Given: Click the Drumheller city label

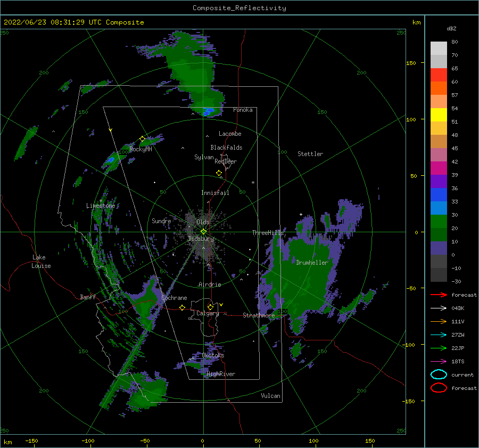Looking at the screenshot, I should 312,263.
